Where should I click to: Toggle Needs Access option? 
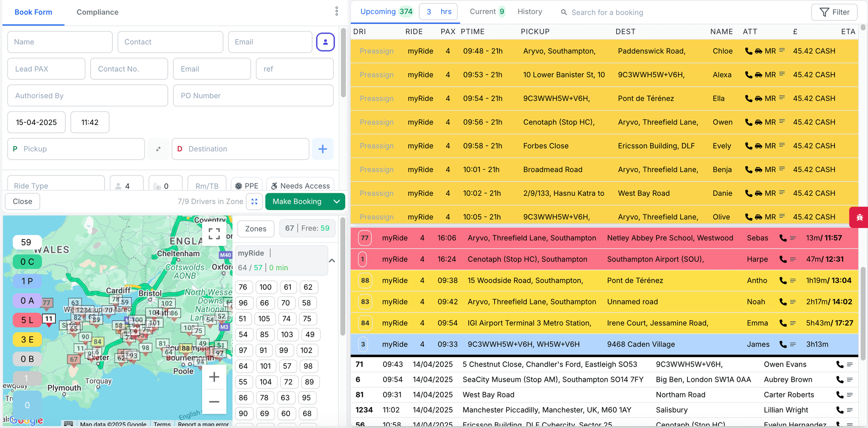(x=300, y=186)
